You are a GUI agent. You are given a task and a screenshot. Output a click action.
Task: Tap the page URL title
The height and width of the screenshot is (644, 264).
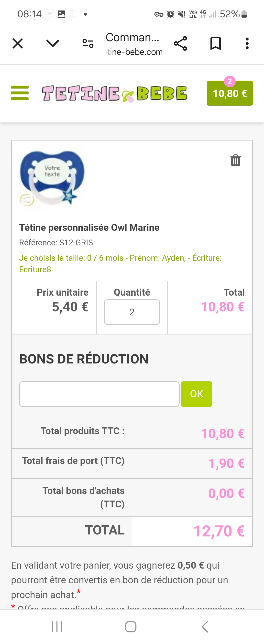click(134, 44)
